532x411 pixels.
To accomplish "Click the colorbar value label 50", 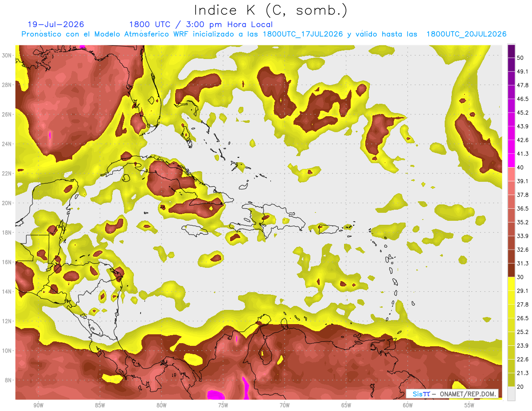I will pos(521,58).
